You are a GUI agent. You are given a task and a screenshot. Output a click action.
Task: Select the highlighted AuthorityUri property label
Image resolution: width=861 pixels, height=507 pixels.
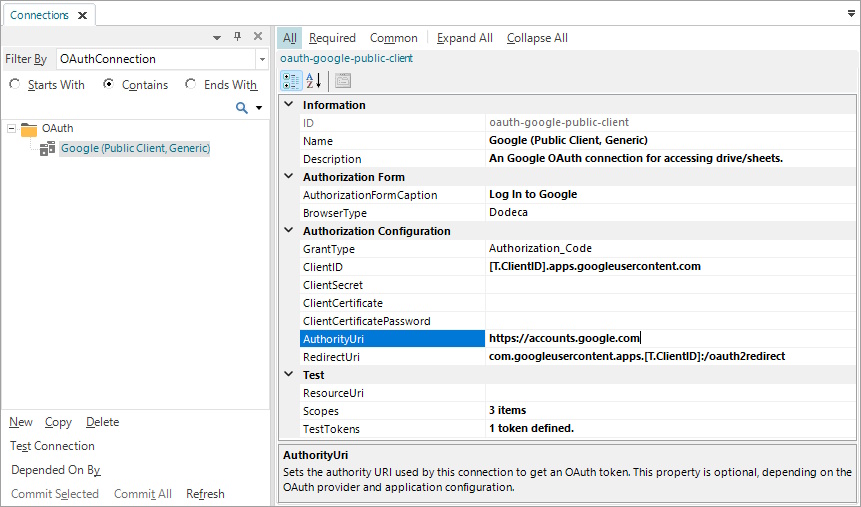392,339
